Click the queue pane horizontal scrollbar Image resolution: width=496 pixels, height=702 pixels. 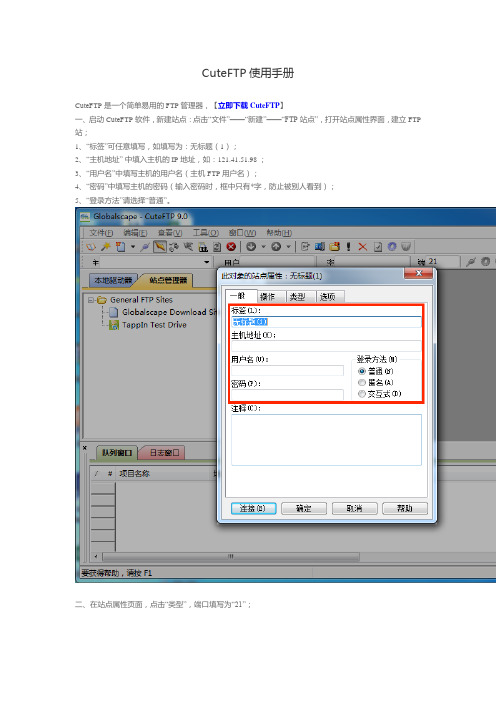click(x=231, y=556)
